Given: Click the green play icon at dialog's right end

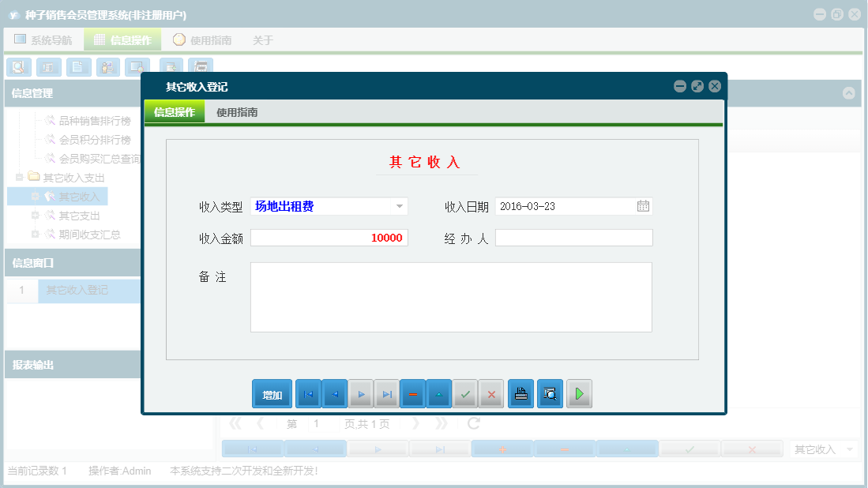Looking at the screenshot, I should pos(579,393).
